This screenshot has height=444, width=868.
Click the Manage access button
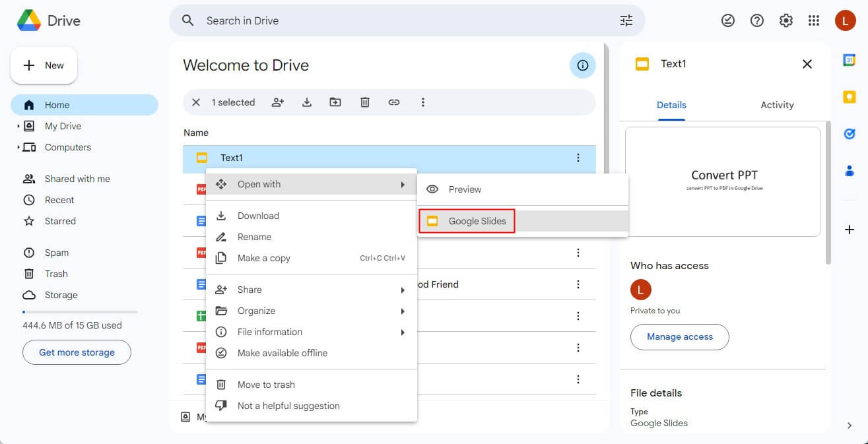(x=679, y=337)
